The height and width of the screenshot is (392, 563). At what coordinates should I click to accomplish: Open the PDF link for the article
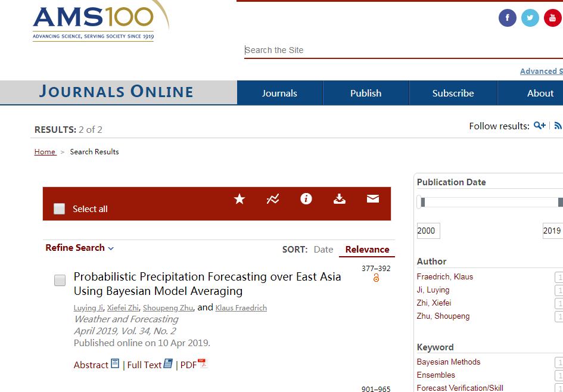click(x=189, y=365)
